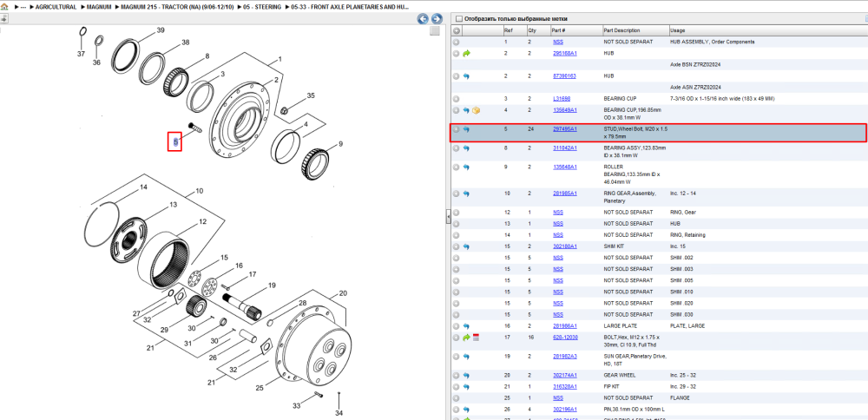
Task: Open part link 316328A1
Action: point(565,387)
